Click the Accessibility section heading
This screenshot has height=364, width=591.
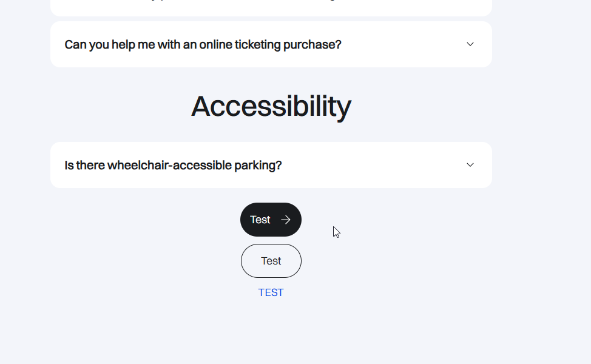point(271,106)
